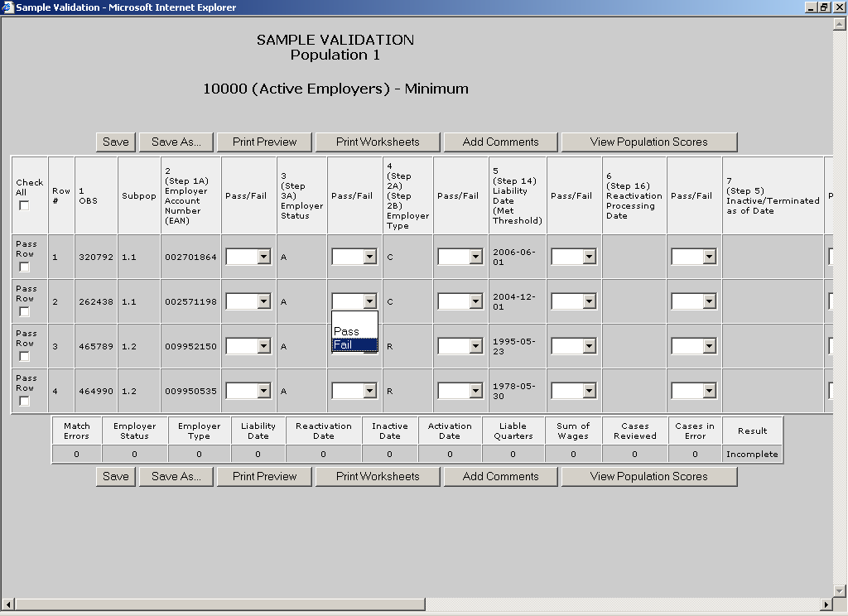This screenshot has height=616, width=848.
Task: Check Pass Row for row 3
Action: click(24, 356)
